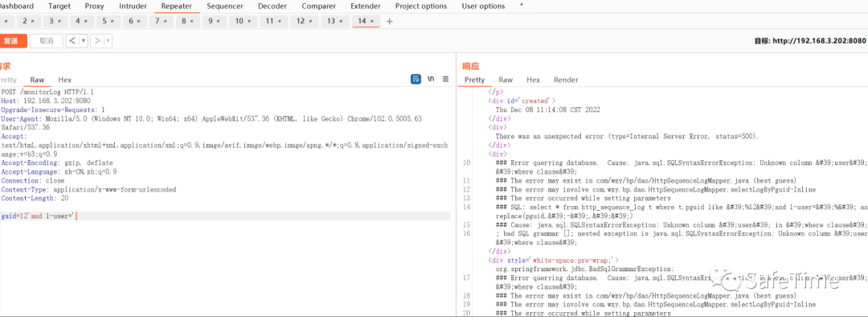This screenshot has width=868, height=317.
Task: Click the target URL http://192.168.3.202:8080
Action: point(819,41)
